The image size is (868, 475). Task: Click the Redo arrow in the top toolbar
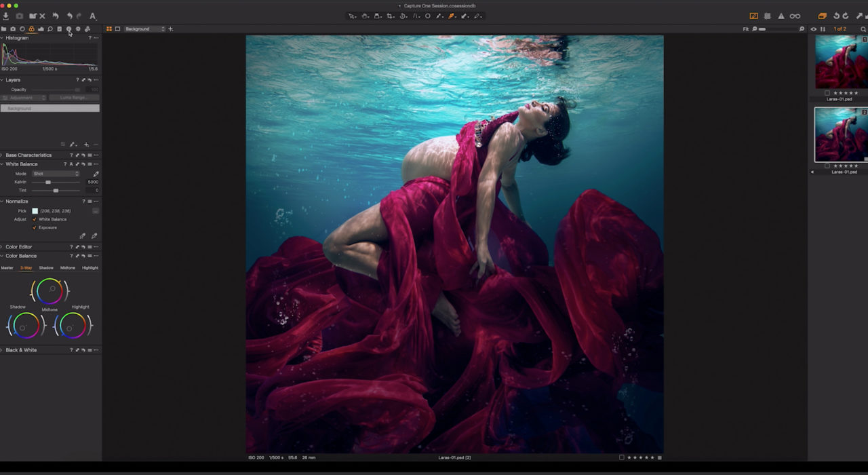tap(79, 16)
